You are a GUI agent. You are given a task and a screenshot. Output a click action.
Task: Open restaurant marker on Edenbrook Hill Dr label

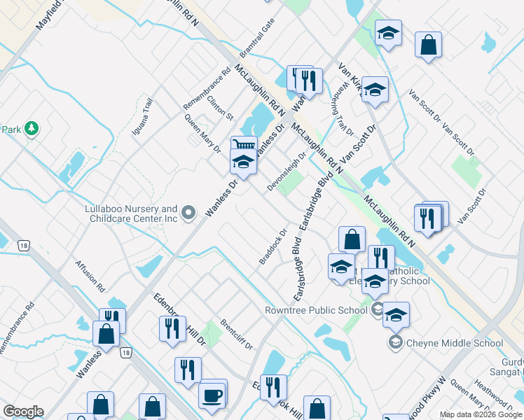pyautogui.click(x=173, y=330)
